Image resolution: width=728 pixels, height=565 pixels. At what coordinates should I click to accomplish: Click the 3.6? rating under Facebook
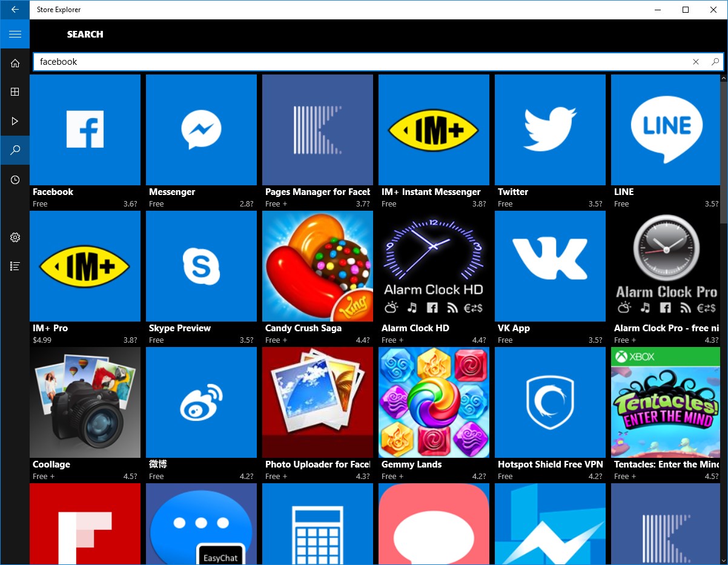130,204
